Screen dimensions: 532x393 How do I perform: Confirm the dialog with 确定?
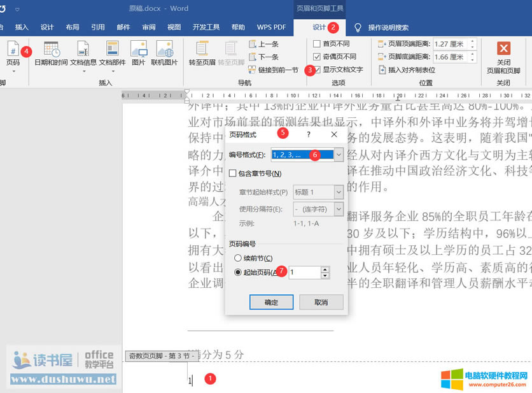click(x=271, y=302)
